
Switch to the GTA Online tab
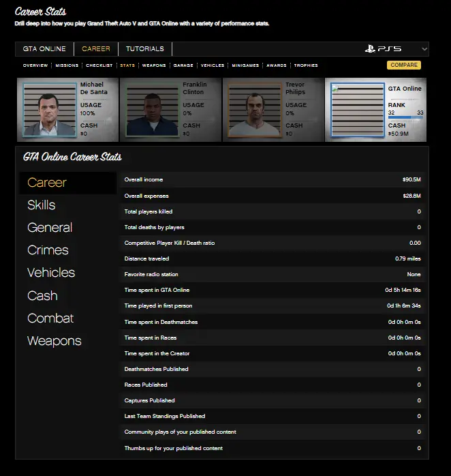pyautogui.click(x=44, y=49)
